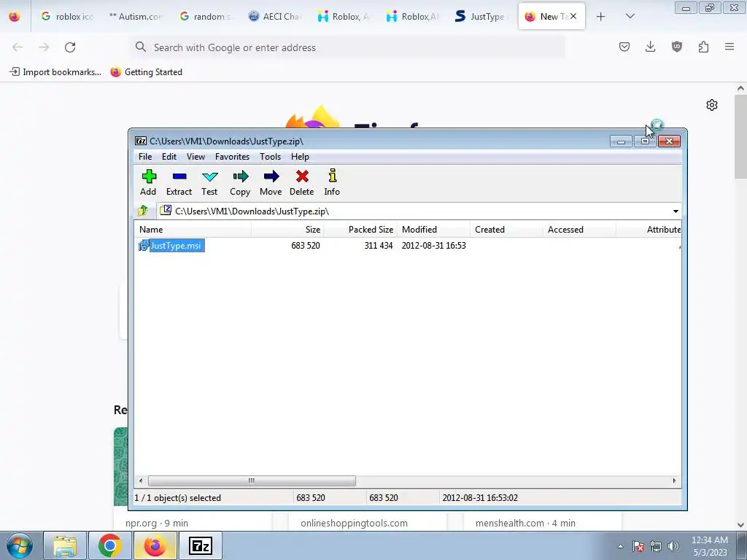The image size is (747, 560).
Task: Sort by Packed Size column header
Action: click(x=360, y=230)
